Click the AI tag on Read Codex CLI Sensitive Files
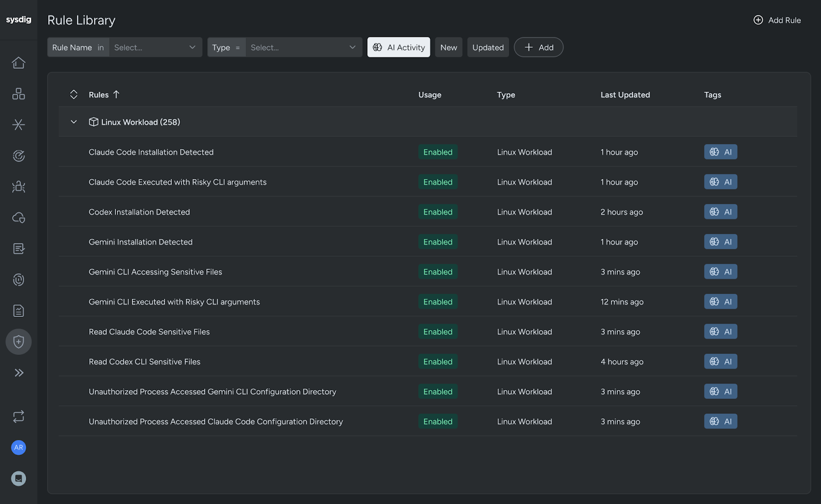 pos(720,361)
